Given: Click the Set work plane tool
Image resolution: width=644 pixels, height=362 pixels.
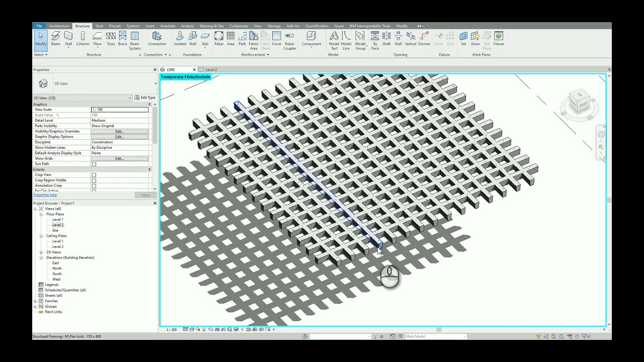Looking at the screenshot, I should pyautogui.click(x=463, y=39).
